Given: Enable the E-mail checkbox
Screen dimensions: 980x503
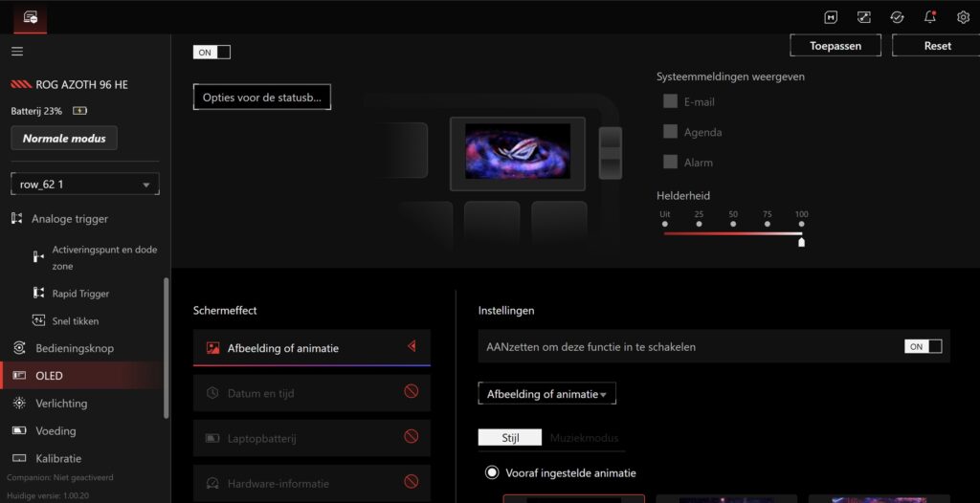Looking at the screenshot, I should tap(670, 101).
